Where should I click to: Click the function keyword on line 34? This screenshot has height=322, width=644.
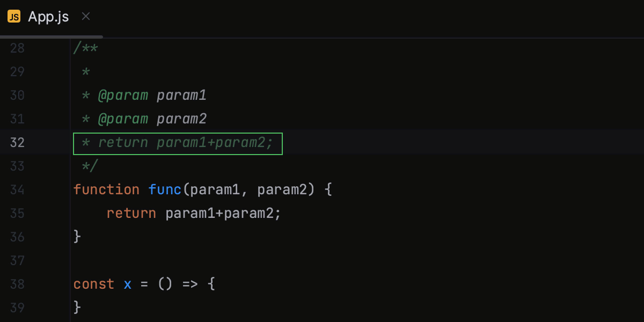click(106, 190)
